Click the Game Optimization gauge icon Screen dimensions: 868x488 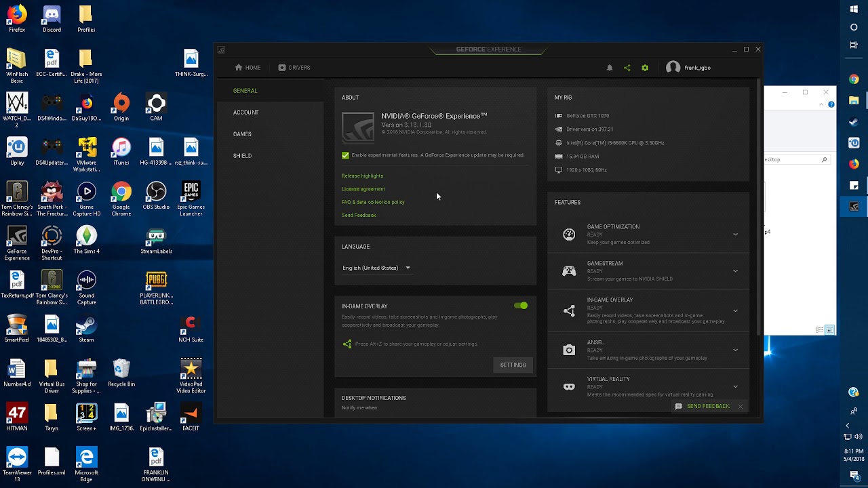point(569,235)
